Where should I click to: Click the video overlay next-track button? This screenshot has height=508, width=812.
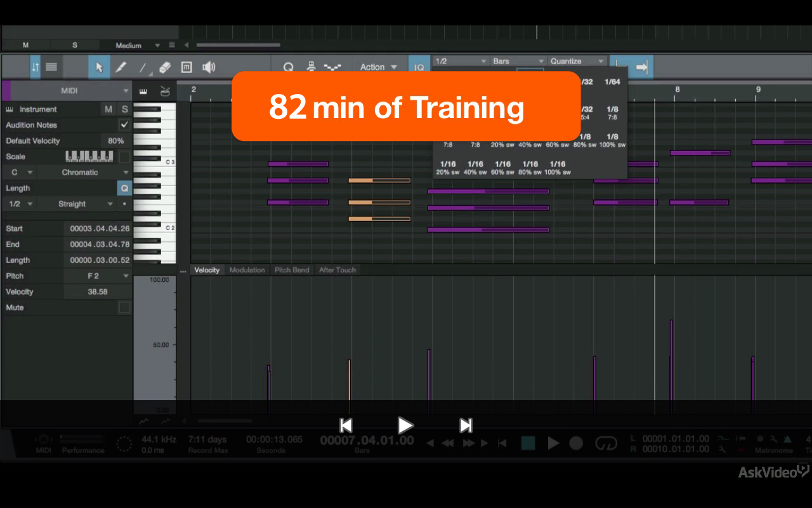click(466, 425)
